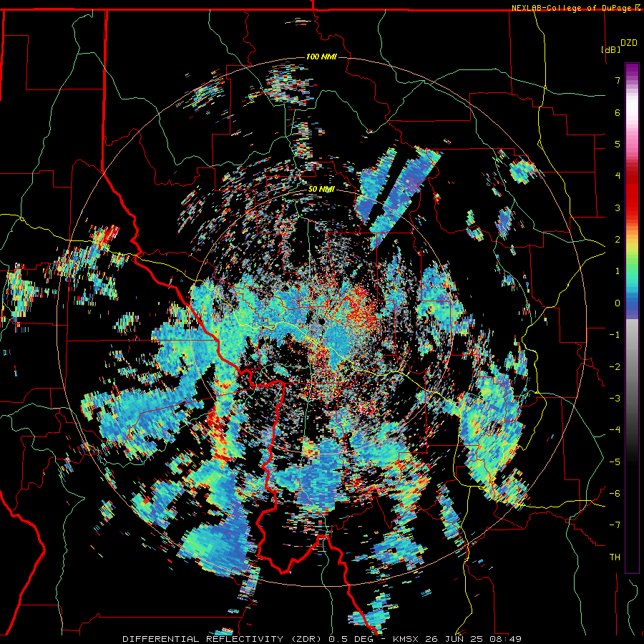The height and width of the screenshot is (644, 644).
Task: Click the "3" tick label on color scale
Action: click(618, 208)
